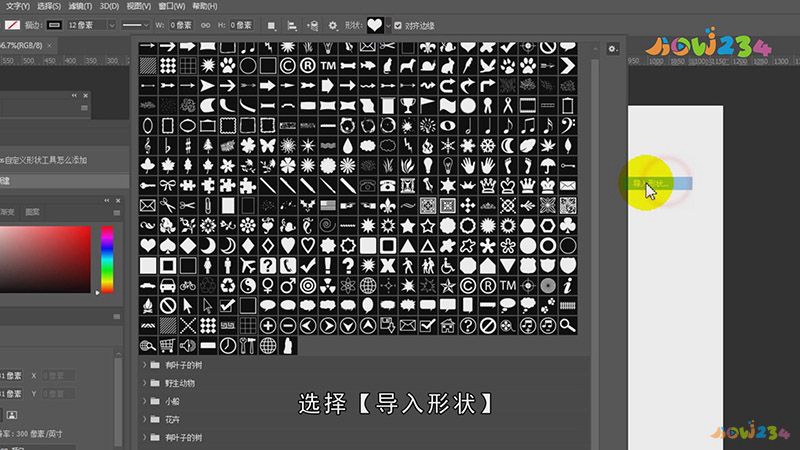This screenshot has height=450, width=800.
Task: Pick the umbrella shape
Action: [x=547, y=165]
